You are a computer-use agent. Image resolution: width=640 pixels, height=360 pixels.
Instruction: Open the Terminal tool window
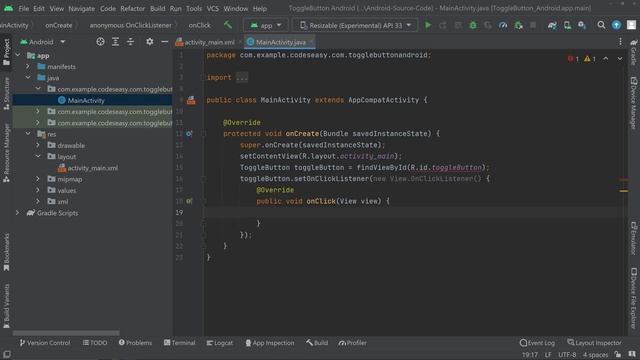pos(180,343)
